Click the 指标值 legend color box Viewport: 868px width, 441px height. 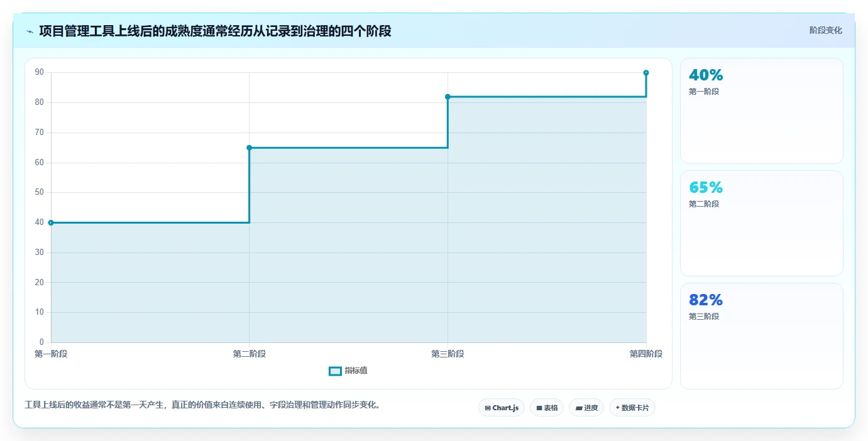point(335,371)
